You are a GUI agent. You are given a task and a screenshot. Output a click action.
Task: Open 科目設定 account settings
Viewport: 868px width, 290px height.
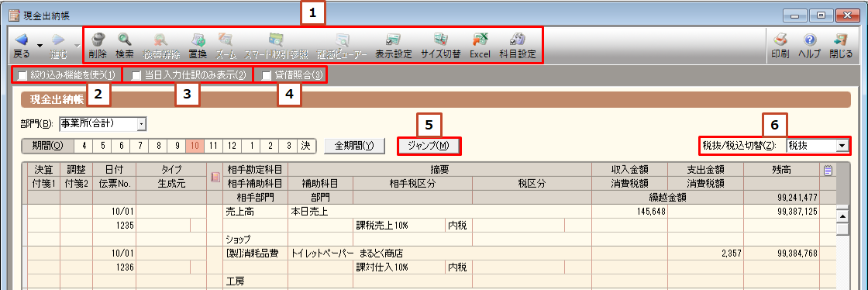click(x=518, y=45)
